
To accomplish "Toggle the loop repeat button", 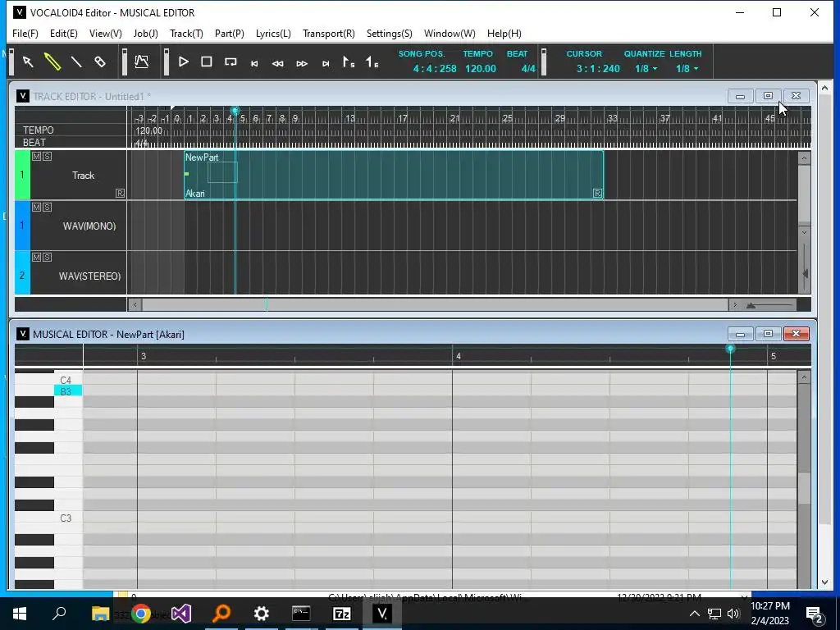I will click(231, 62).
